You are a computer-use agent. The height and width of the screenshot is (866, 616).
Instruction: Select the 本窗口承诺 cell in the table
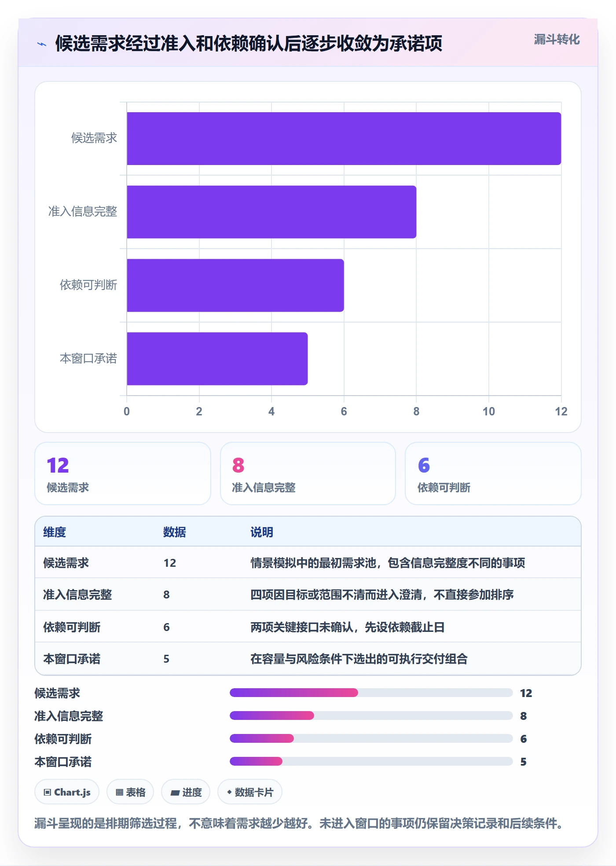72,659
